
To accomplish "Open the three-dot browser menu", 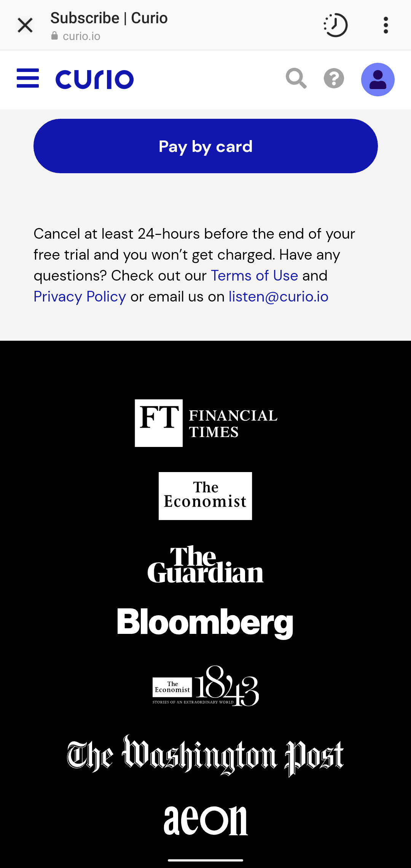I will click(x=386, y=26).
